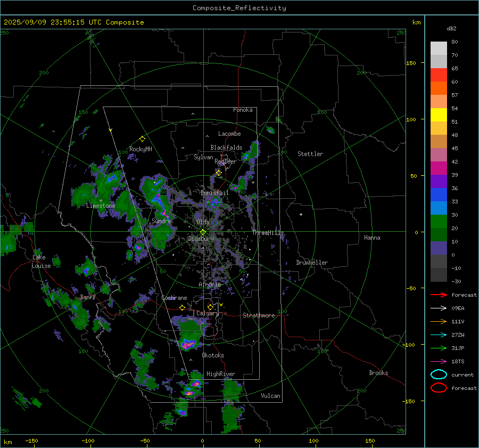Click the cyan current ellipse legend icon
The width and height of the screenshot is (479, 448).
pos(439,374)
